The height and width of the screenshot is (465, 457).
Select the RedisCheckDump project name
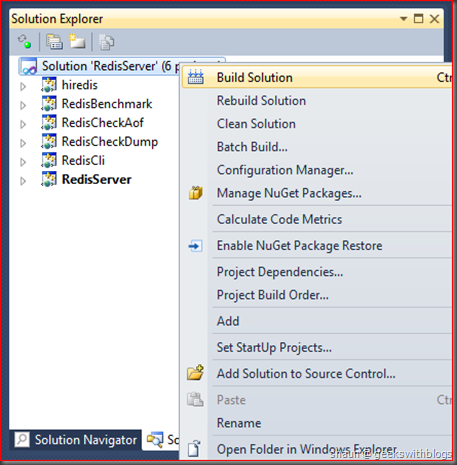point(110,142)
